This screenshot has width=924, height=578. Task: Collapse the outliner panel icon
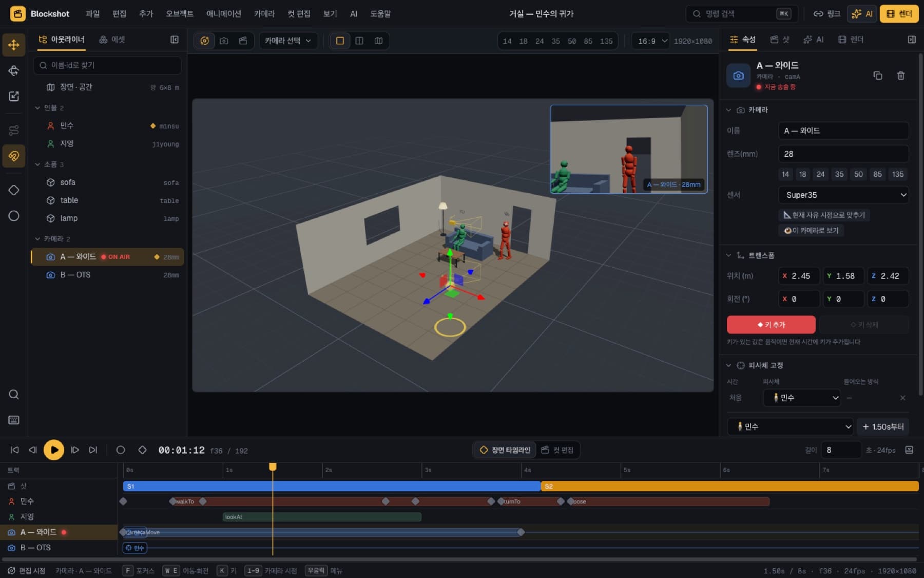175,40
